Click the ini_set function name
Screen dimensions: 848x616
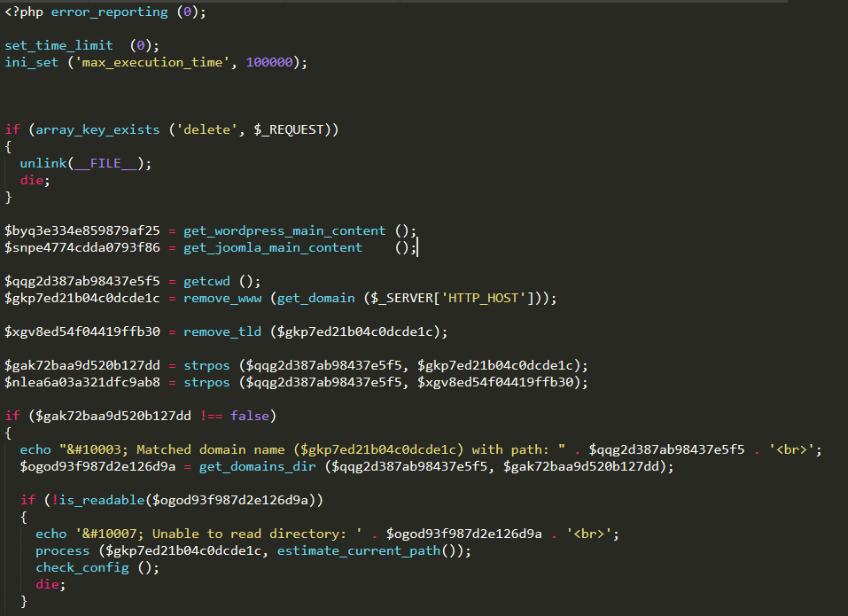(x=31, y=62)
